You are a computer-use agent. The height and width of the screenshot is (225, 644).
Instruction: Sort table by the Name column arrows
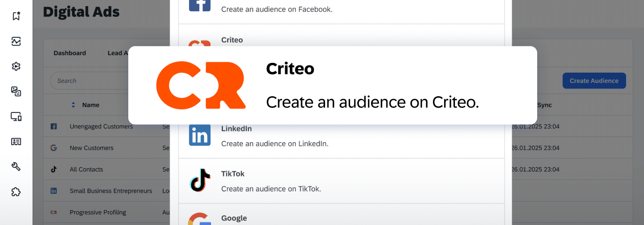coord(73,105)
